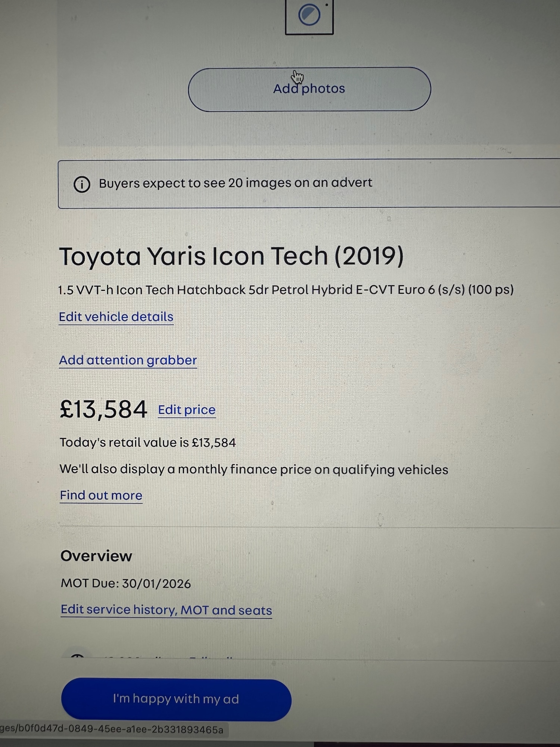
Task: Open Edit service history, MOT and seats link
Action: click(166, 610)
